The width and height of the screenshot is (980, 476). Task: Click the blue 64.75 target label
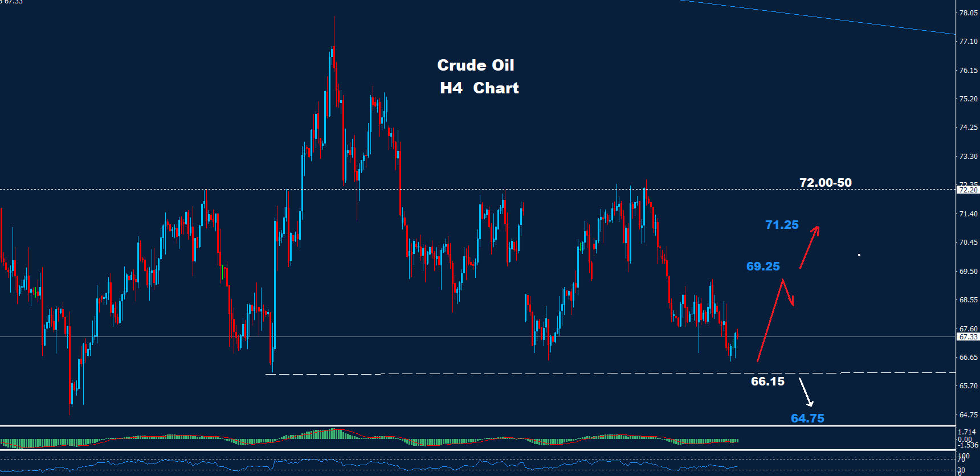point(807,418)
